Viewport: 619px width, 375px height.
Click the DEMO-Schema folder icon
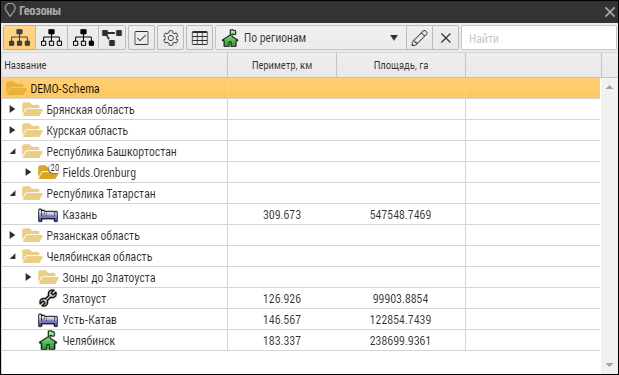coord(16,88)
